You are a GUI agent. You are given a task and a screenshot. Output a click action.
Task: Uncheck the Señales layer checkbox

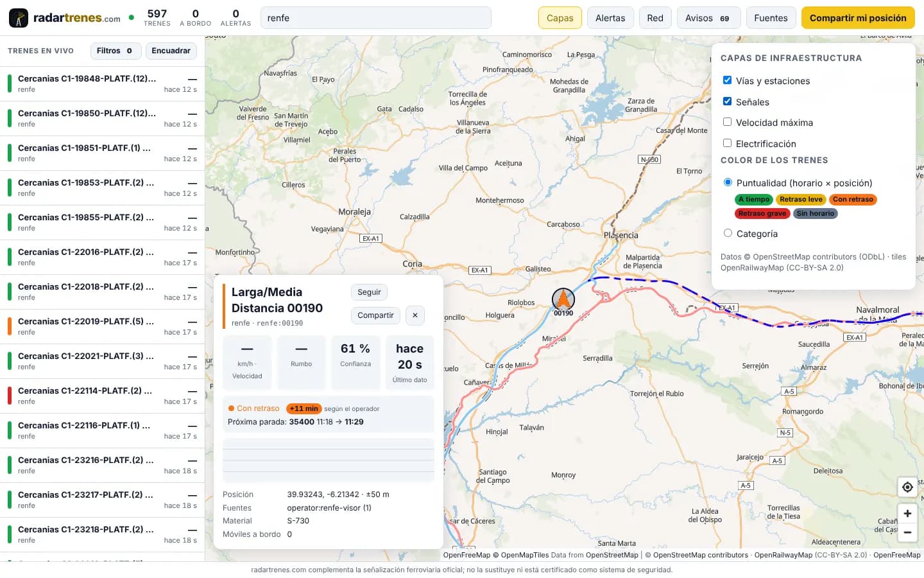click(x=727, y=101)
